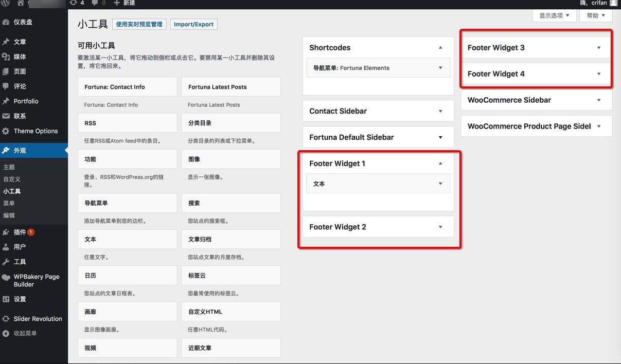The image size is (621, 364).
Task: Select the 图像 available widget
Action: click(231, 159)
